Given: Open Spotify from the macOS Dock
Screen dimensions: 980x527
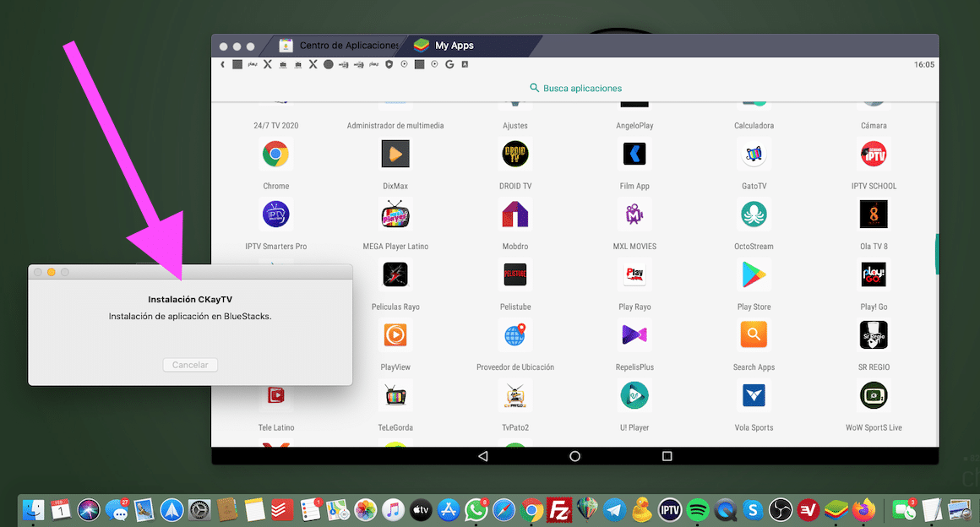Looking at the screenshot, I should pyautogui.click(x=696, y=510).
